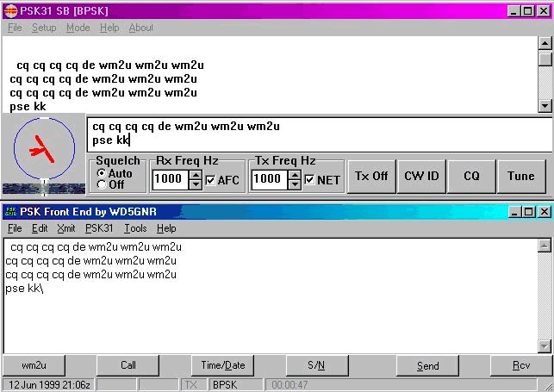This screenshot has height=392, width=554.
Task: Minimize the PSK31 SB window
Action: click(514, 11)
